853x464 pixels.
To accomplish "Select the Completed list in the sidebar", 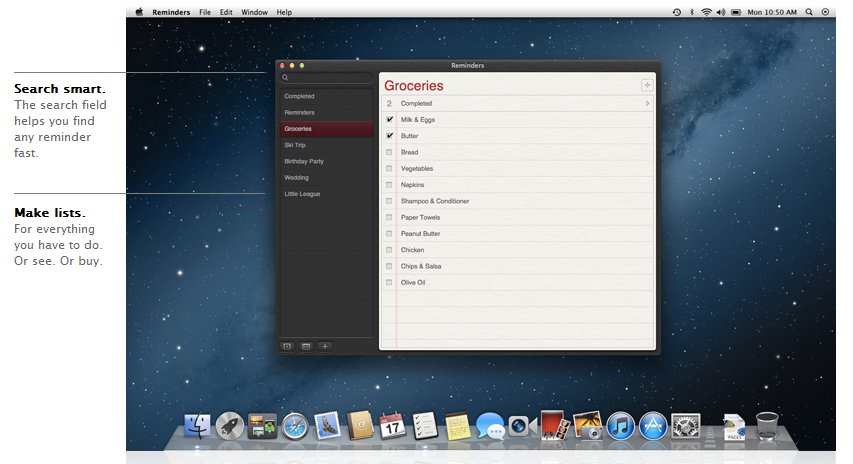I will (x=326, y=96).
